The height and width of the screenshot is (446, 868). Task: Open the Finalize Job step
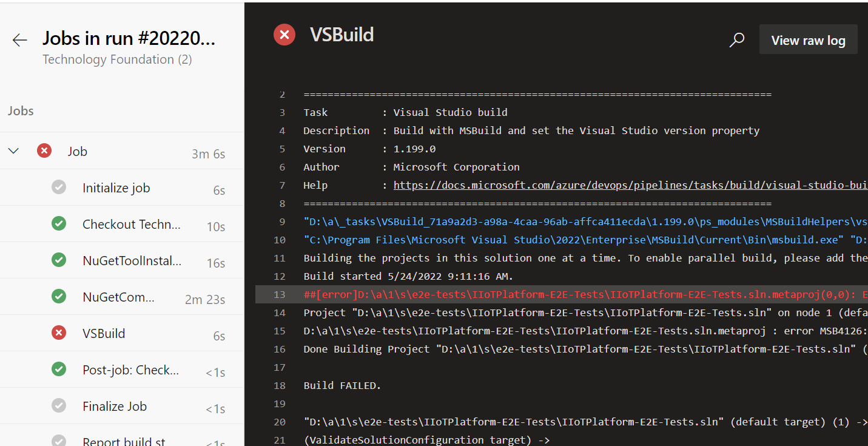coord(115,405)
